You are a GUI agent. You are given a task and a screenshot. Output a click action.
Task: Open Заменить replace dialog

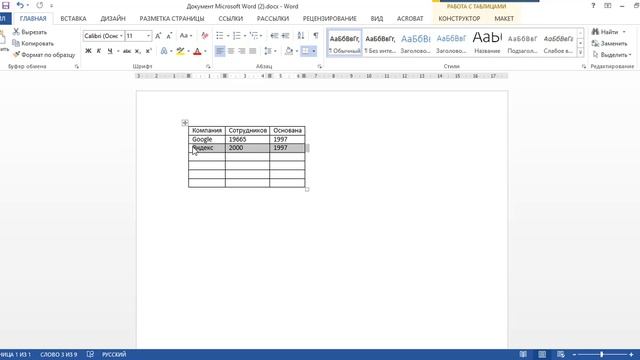coord(609,43)
